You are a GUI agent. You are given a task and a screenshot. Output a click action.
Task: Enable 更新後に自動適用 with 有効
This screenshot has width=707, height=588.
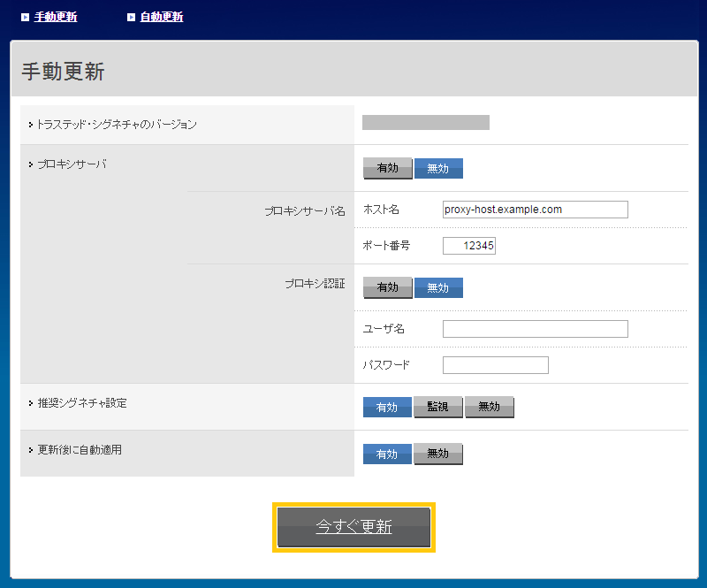387,454
